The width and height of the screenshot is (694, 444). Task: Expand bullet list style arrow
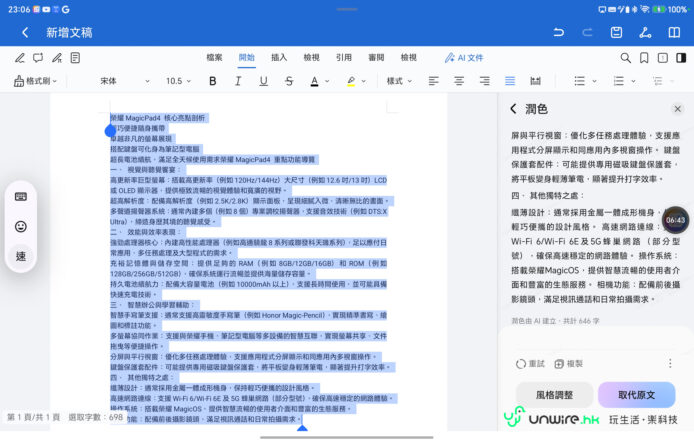[594, 81]
